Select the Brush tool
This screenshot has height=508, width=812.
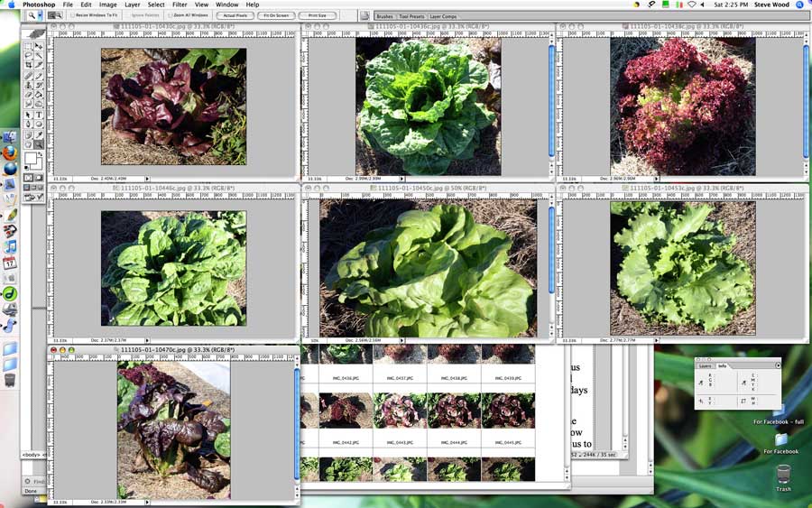[x=39, y=76]
